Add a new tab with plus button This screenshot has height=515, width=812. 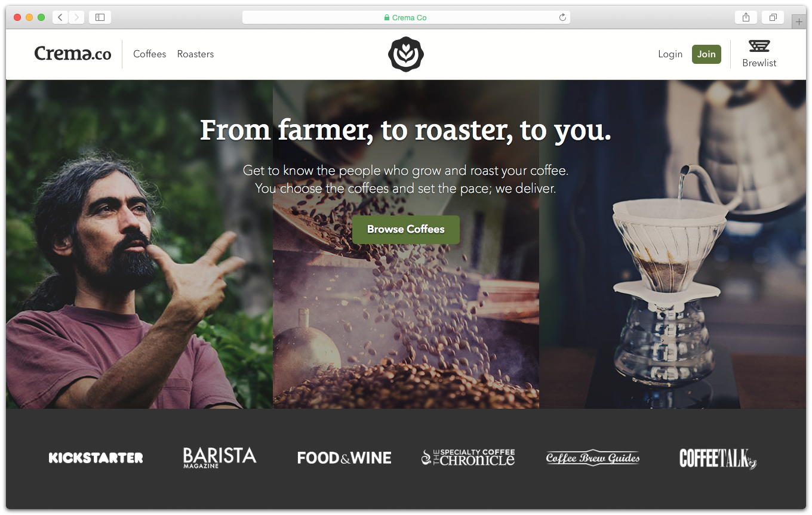coord(799,21)
